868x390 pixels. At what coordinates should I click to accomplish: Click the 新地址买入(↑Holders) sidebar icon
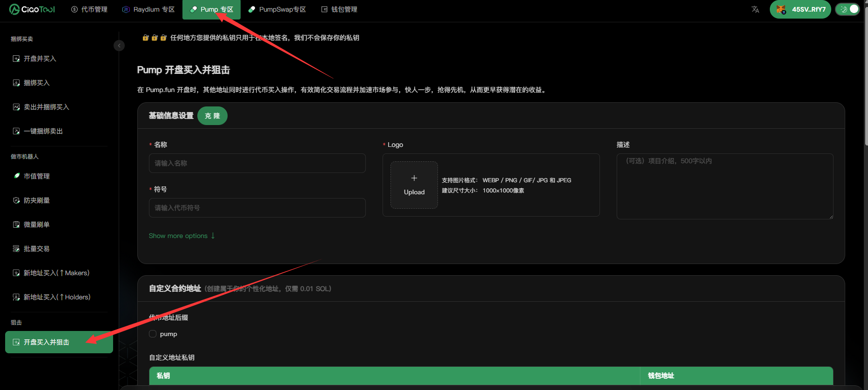[x=16, y=297]
